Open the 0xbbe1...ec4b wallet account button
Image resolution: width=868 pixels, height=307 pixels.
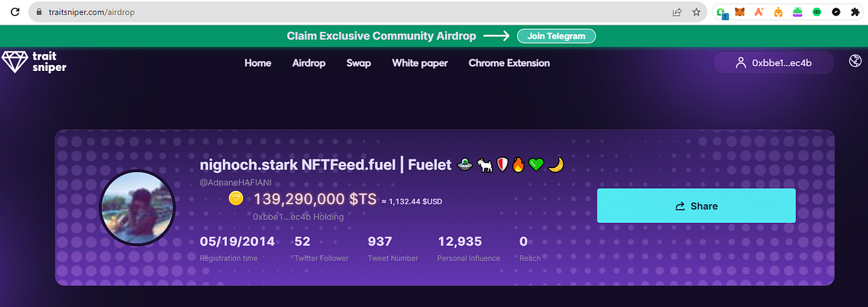773,63
